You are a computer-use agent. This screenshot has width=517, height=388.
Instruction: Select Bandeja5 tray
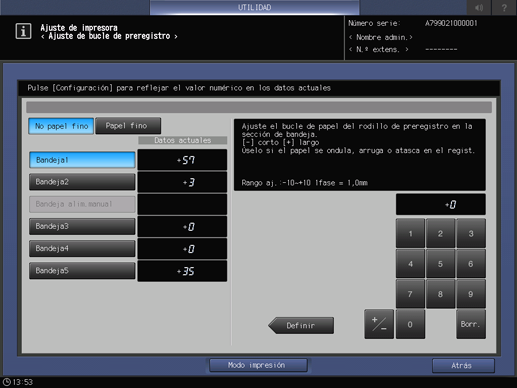(x=82, y=271)
